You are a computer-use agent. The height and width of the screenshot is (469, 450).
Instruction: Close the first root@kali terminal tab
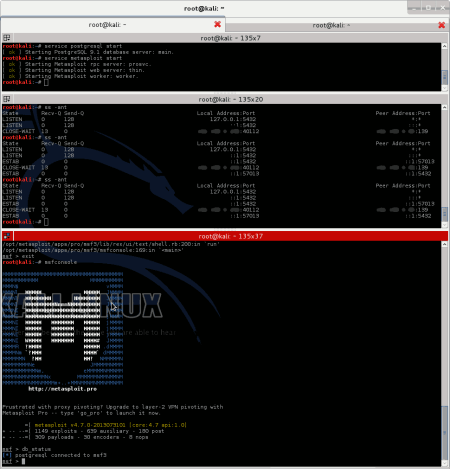pyautogui.click(x=217, y=24)
